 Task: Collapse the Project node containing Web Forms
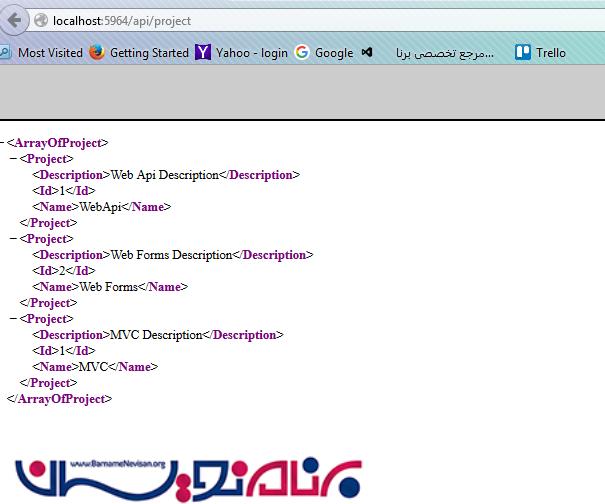(12, 239)
